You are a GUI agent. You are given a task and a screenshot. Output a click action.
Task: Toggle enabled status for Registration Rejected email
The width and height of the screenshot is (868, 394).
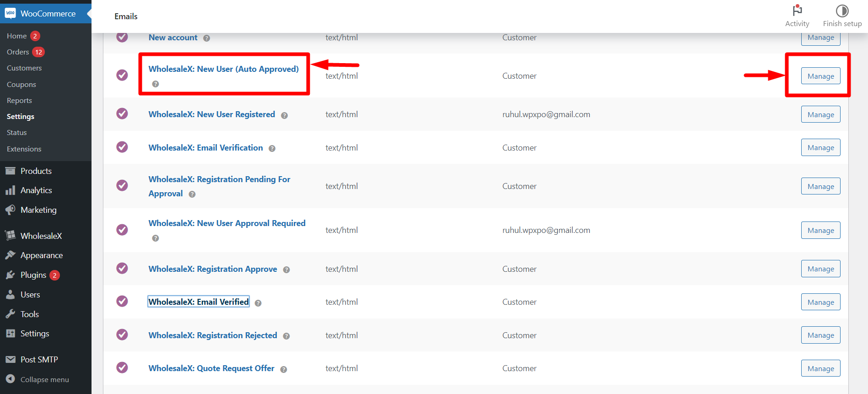click(122, 335)
